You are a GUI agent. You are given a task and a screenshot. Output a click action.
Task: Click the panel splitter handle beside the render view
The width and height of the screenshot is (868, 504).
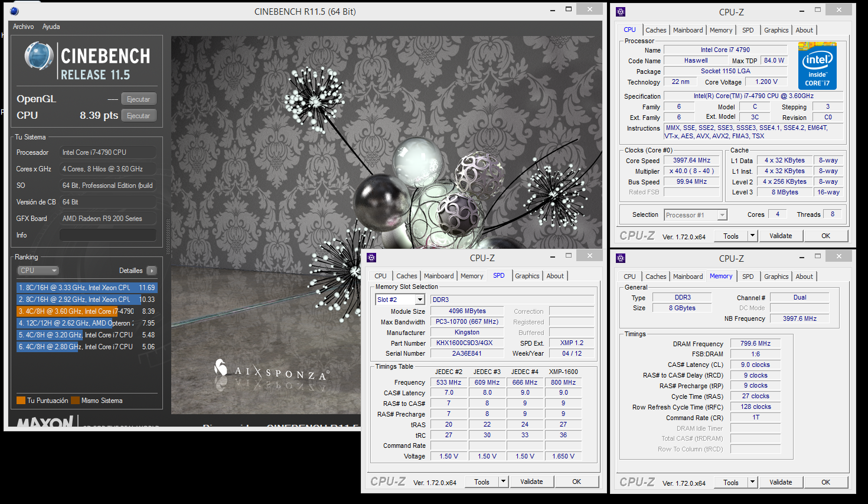tap(168, 236)
